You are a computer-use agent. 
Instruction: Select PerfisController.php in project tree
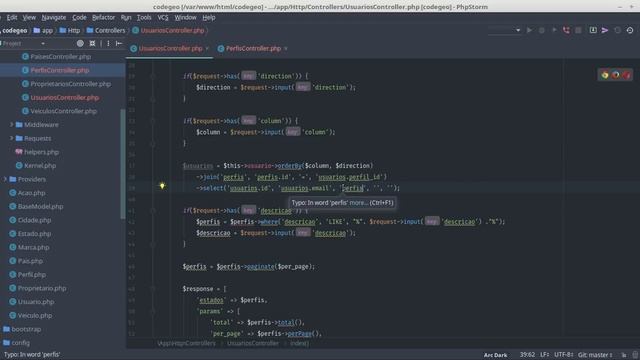point(60,70)
